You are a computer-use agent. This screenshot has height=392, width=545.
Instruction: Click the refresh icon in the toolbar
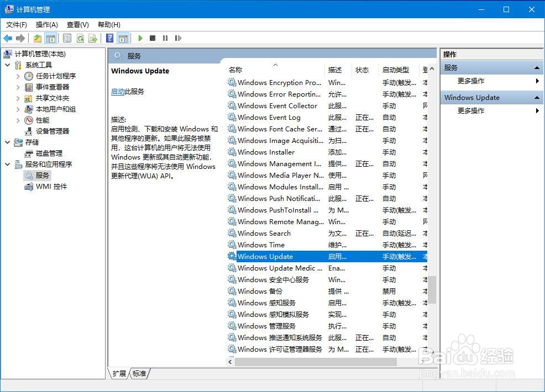pyautogui.click(x=80, y=38)
